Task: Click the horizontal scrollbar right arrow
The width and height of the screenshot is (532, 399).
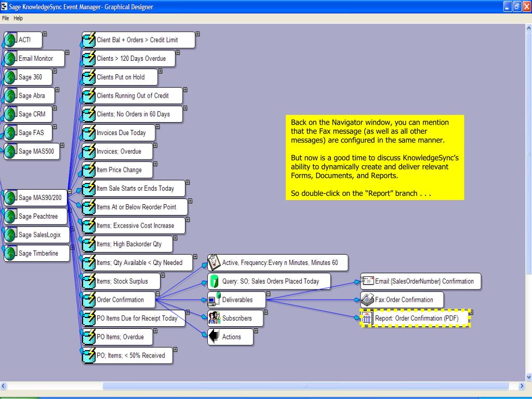Action: [522, 386]
